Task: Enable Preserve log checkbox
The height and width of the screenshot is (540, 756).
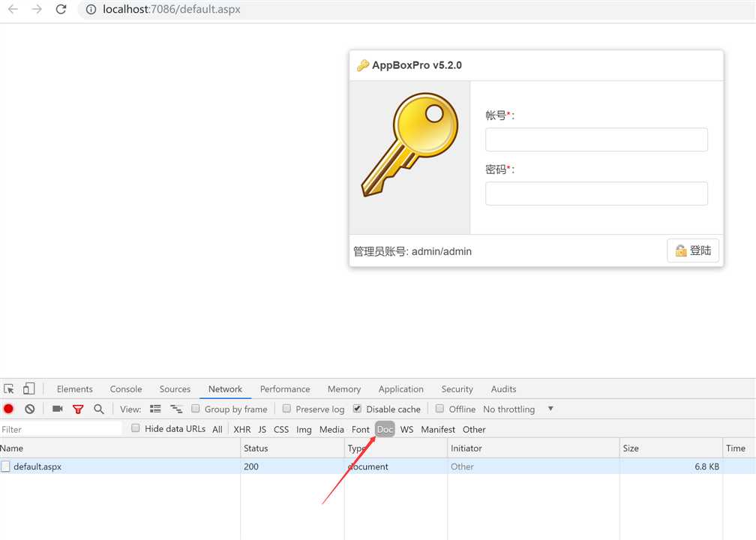Action: coord(286,408)
